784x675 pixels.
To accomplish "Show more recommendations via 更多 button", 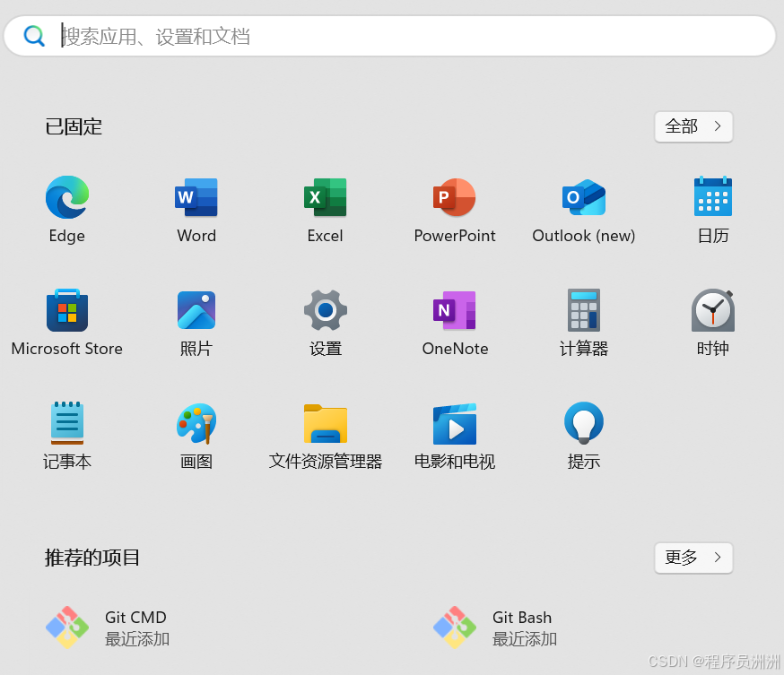I will coord(693,558).
